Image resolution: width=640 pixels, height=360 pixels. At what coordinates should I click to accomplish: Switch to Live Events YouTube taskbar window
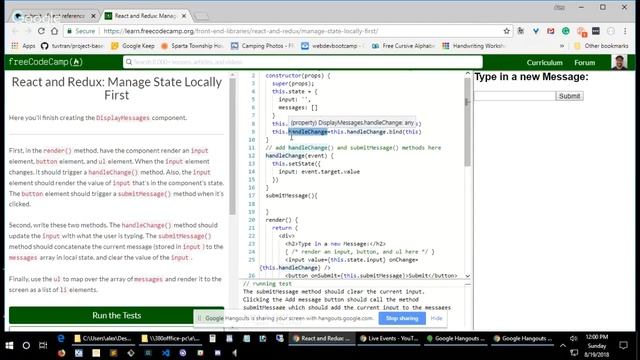pos(389,338)
